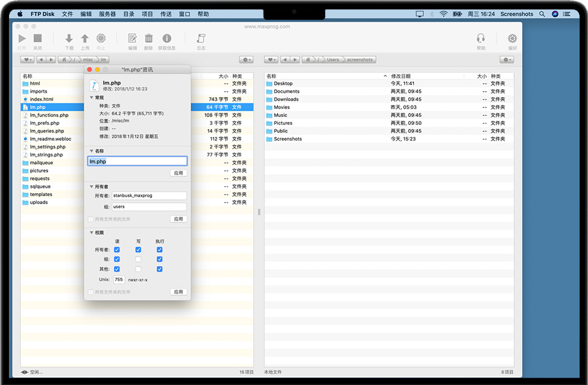The height and width of the screenshot is (385, 588).
Task: Click the Download (下载) toolbar icon
Action: coord(69,39)
